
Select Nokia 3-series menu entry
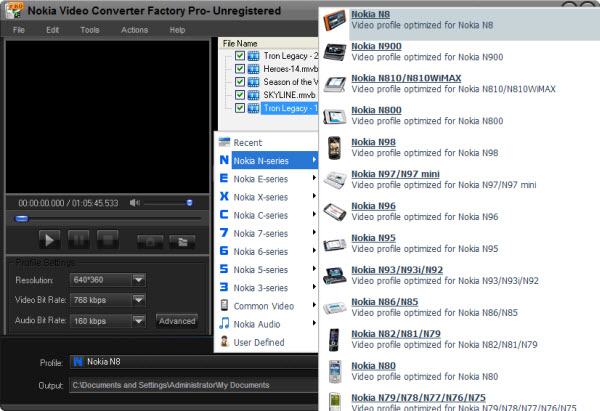click(x=267, y=288)
